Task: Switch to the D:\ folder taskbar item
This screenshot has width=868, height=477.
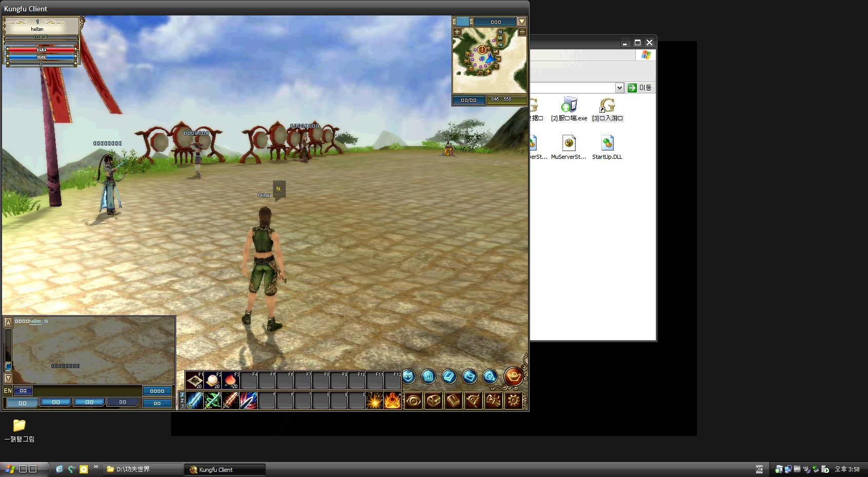Action: tap(142, 469)
